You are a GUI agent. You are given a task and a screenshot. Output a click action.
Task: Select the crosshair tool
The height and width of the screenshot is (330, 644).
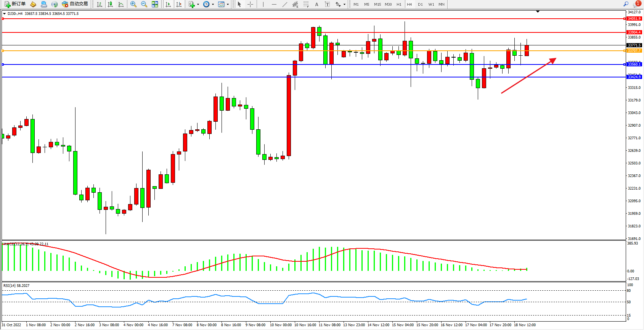pyautogui.click(x=250, y=4)
